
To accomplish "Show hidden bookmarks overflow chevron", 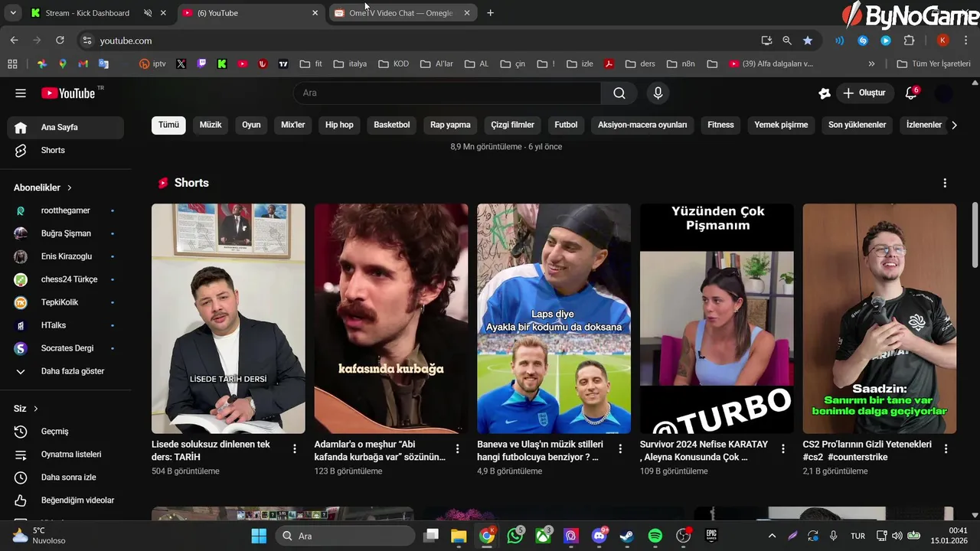I will (871, 64).
